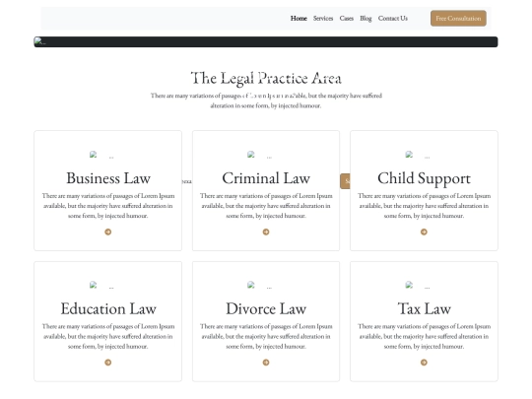Click the partially hidden tan button beside Child Support
Viewport: 532px width, 399px height.
[345, 181]
